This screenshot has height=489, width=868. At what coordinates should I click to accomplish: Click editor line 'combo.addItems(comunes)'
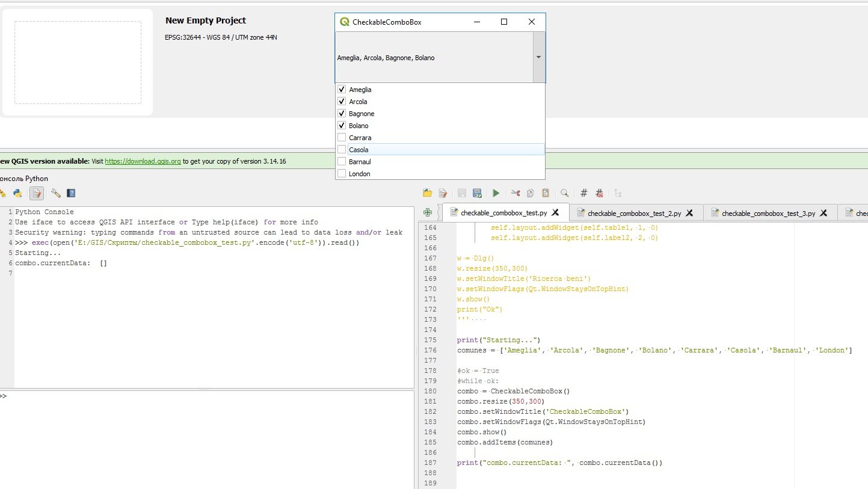(x=505, y=442)
